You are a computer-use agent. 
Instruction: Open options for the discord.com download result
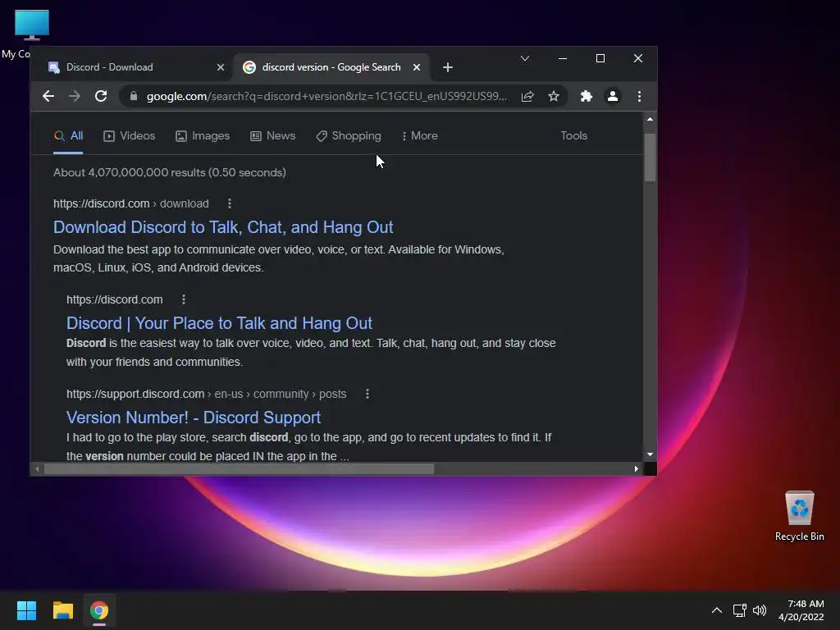pos(230,203)
